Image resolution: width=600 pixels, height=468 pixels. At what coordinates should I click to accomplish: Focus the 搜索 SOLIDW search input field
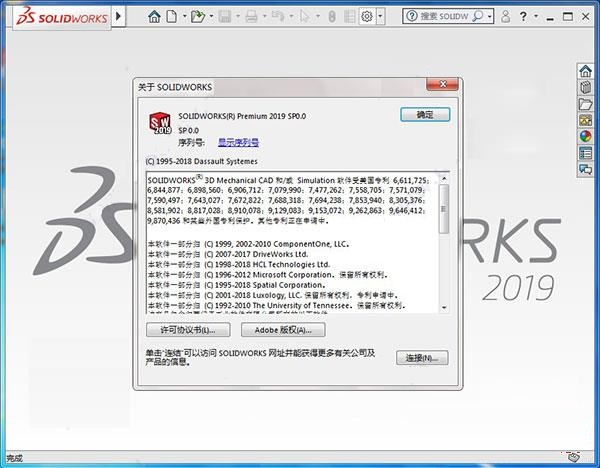click(444, 16)
